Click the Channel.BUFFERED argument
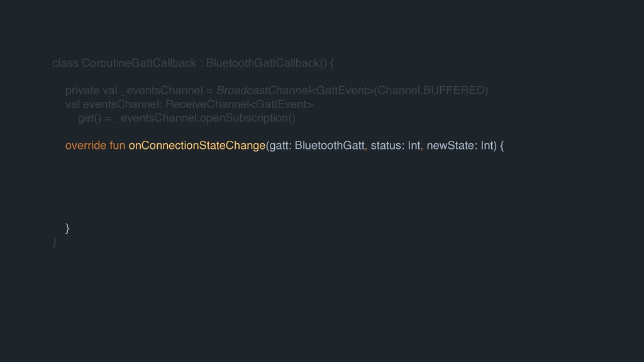This screenshot has height=362, width=644. point(431,90)
